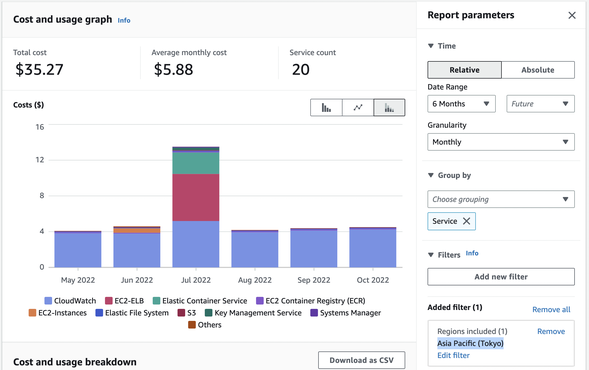Select the Relative time option
This screenshot has width=589, height=370.
pos(464,70)
